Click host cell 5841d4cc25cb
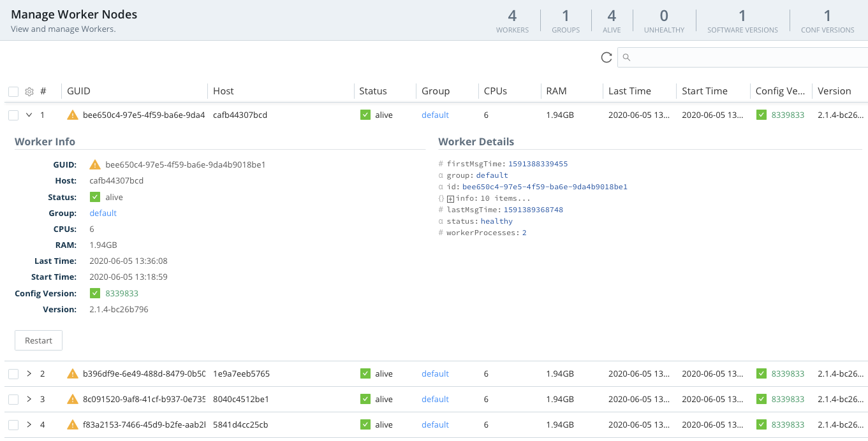This screenshot has width=868, height=441. coord(240,425)
